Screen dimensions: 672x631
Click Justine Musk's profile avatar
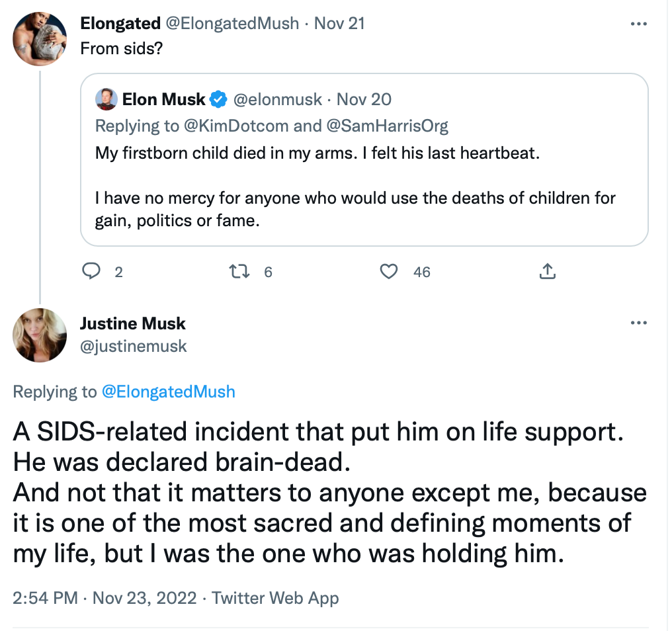[40, 336]
